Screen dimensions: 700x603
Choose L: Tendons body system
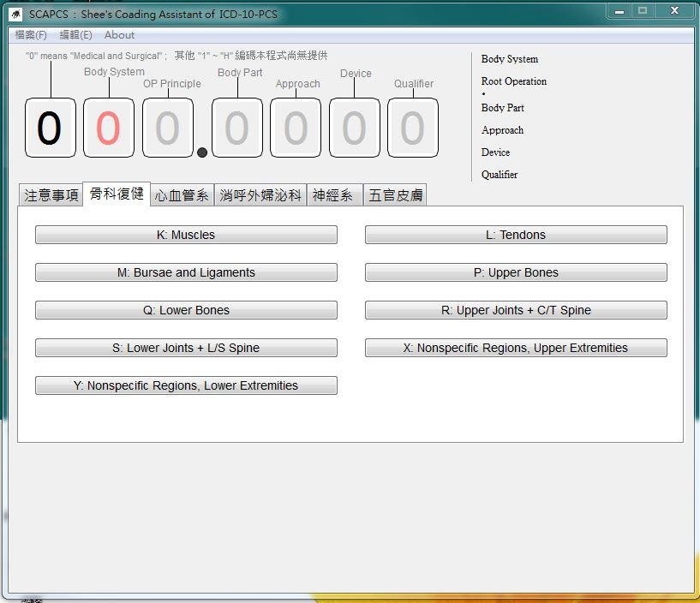point(516,235)
